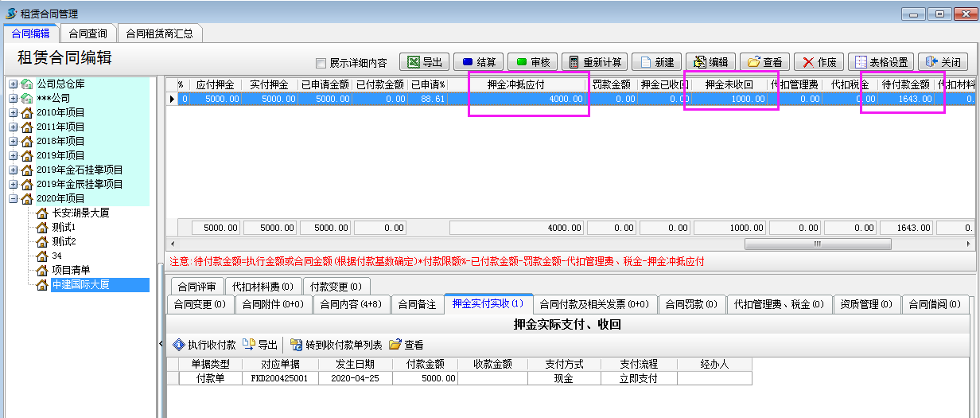Open the 合同租赁商汇总 tab
The width and height of the screenshot is (980, 418).
tap(159, 33)
